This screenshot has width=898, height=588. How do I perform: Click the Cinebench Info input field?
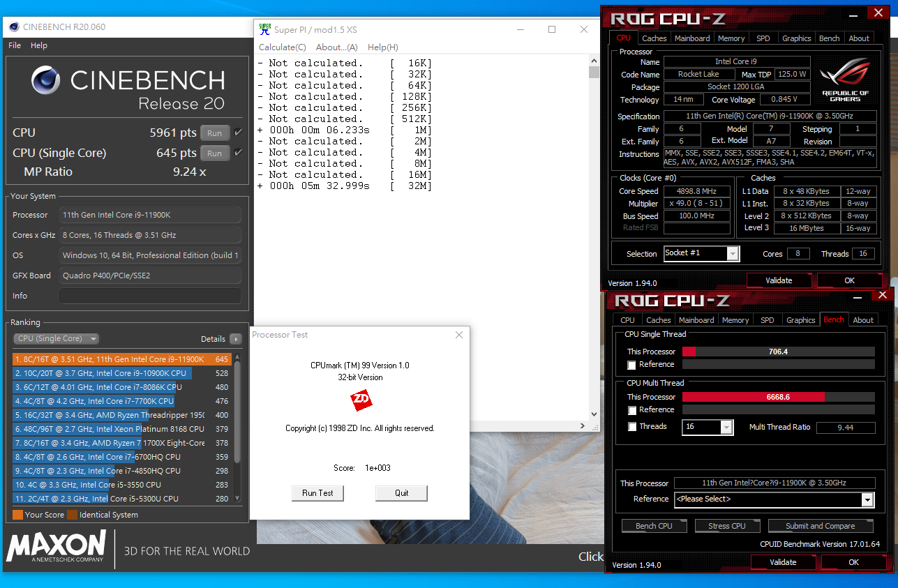click(x=150, y=296)
